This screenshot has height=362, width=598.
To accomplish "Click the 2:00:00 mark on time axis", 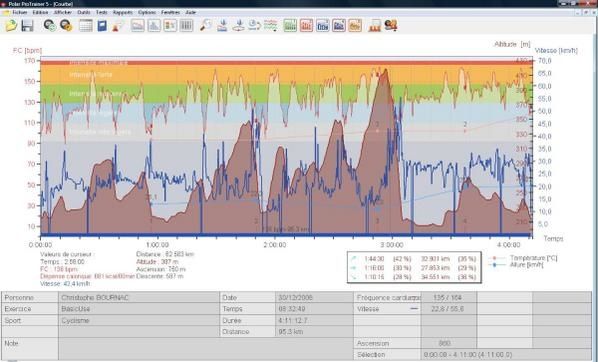I will [x=275, y=245].
